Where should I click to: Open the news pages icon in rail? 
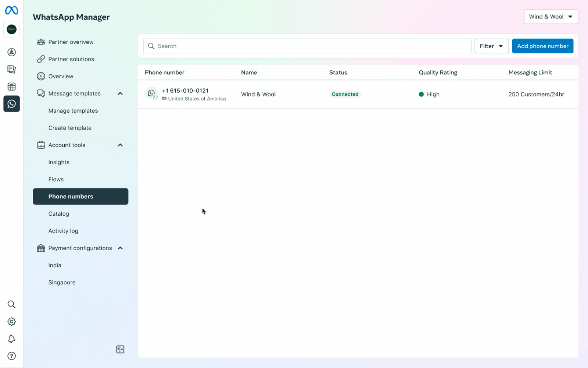11,69
